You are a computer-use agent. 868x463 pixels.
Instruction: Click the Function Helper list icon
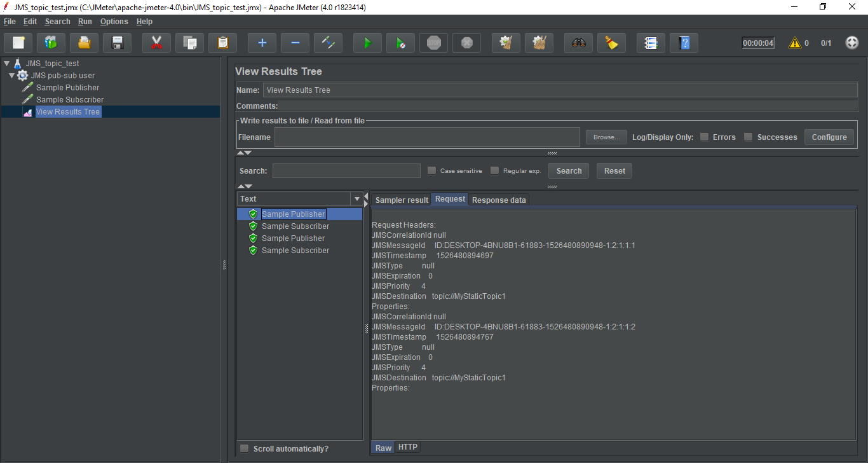coord(651,43)
